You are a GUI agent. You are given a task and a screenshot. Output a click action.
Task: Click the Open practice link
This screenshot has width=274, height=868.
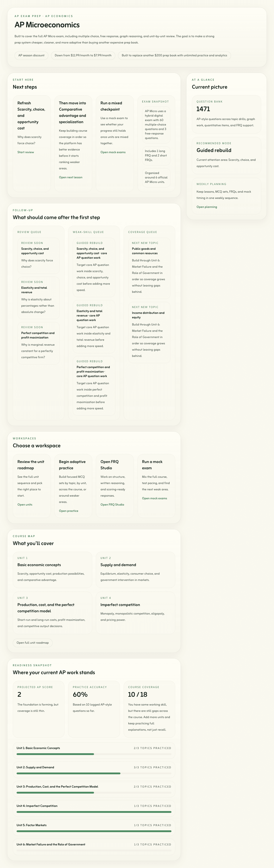point(68,511)
